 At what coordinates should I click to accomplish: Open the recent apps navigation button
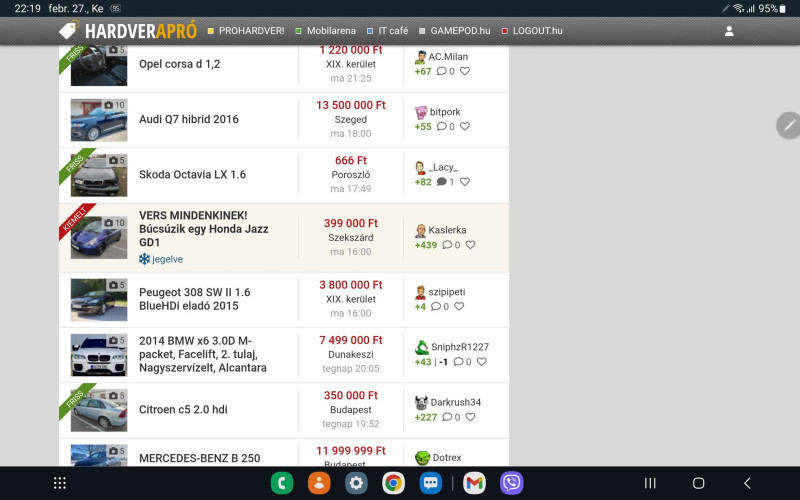pos(649,483)
